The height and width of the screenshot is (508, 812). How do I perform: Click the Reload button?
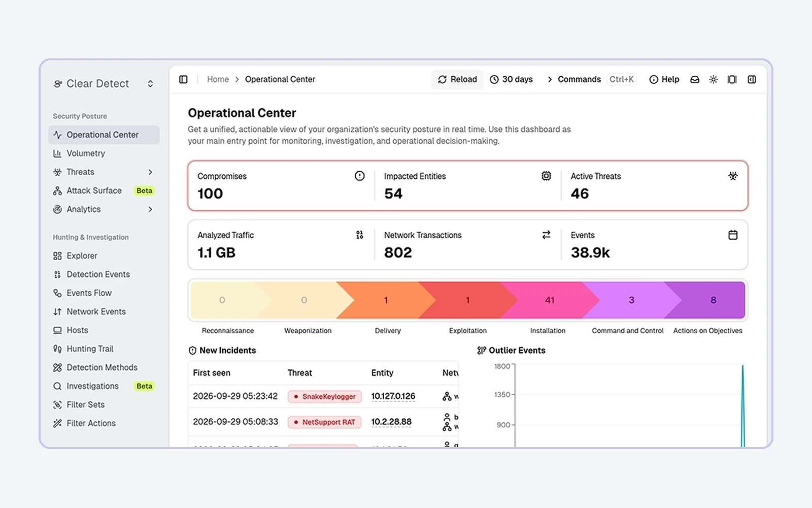[457, 79]
